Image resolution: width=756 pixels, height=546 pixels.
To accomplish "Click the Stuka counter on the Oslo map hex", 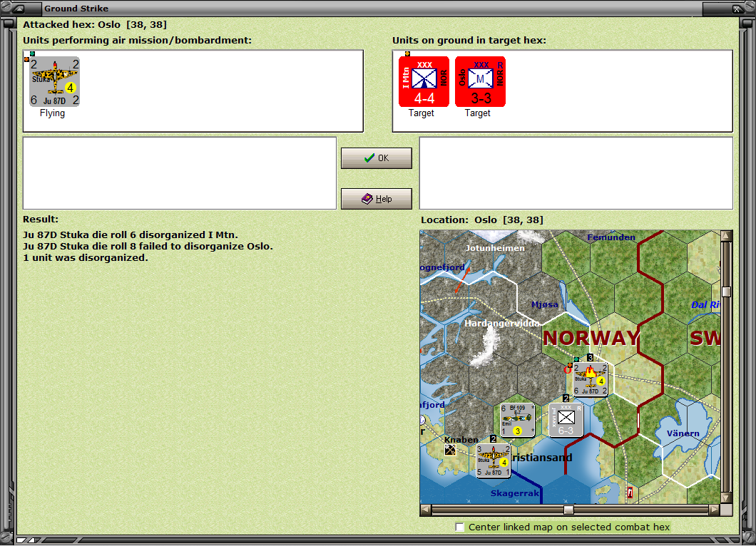I will 590,380.
